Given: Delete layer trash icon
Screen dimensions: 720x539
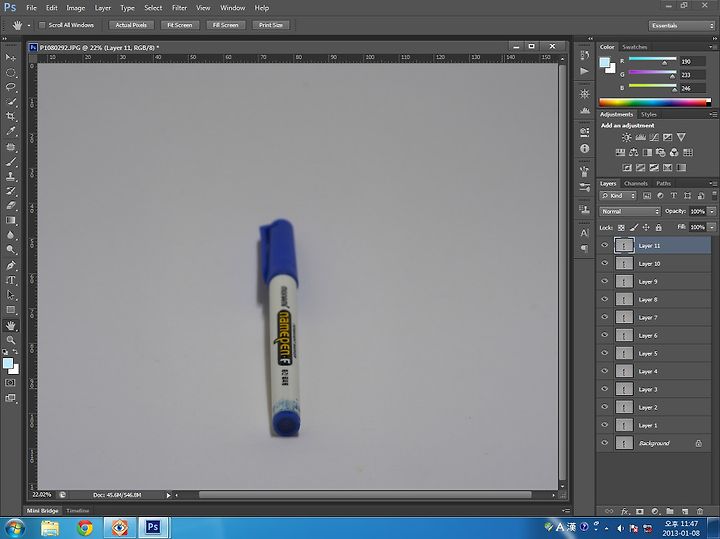Looking at the screenshot, I should 700,511.
